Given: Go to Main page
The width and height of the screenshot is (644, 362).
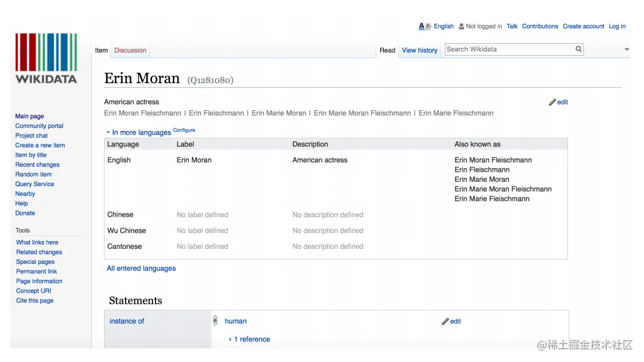Looking at the screenshot, I should 29,116.
